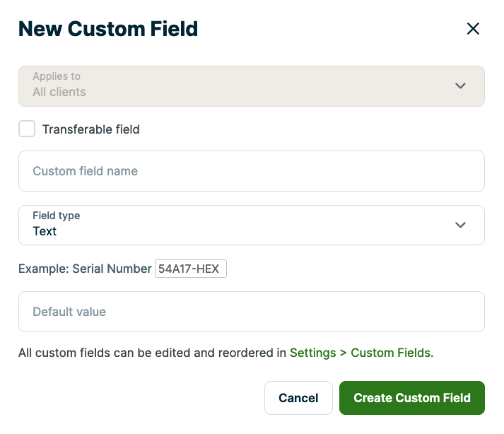Click the All clients selection text
504x434 pixels.
(x=59, y=93)
